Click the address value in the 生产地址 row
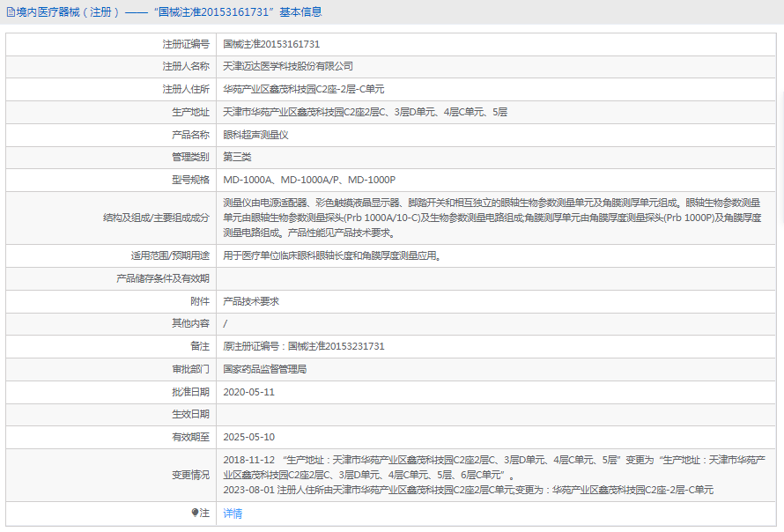The height and width of the screenshot is (532, 784). (365, 112)
